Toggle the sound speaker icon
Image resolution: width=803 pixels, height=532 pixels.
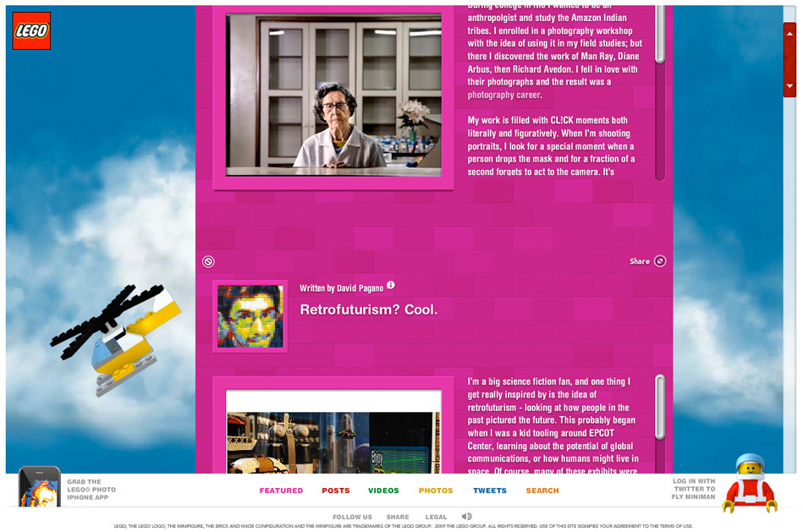click(466, 516)
